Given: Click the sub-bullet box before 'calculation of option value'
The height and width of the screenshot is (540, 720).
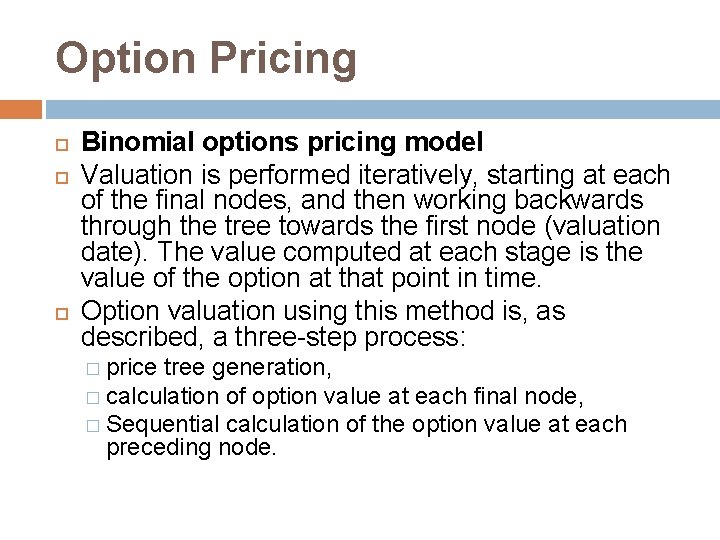Looking at the screenshot, I should (x=94, y=397).
